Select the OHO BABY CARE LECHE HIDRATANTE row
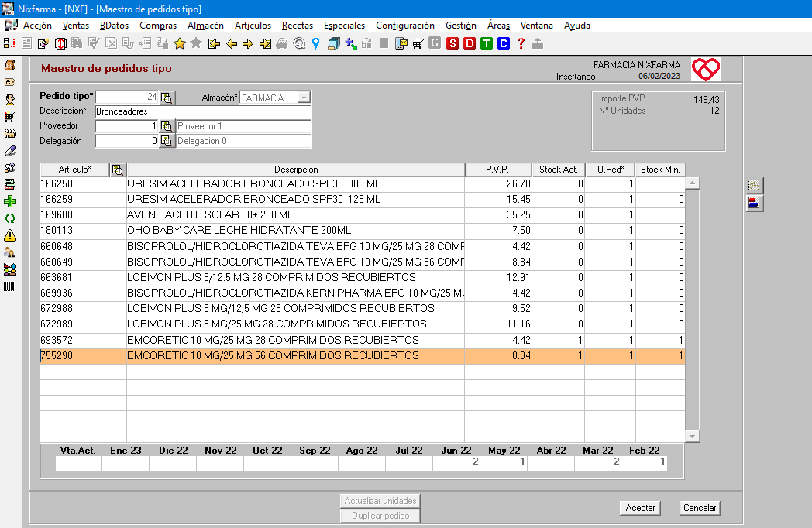The width and height of the screenshot is (812, 528). click(363, 231)
